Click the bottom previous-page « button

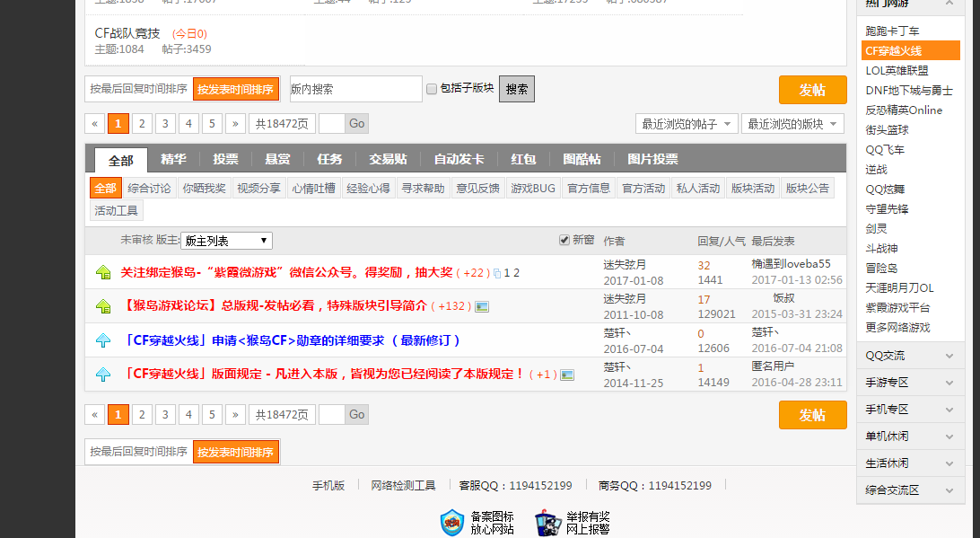(x=94, y=414)
